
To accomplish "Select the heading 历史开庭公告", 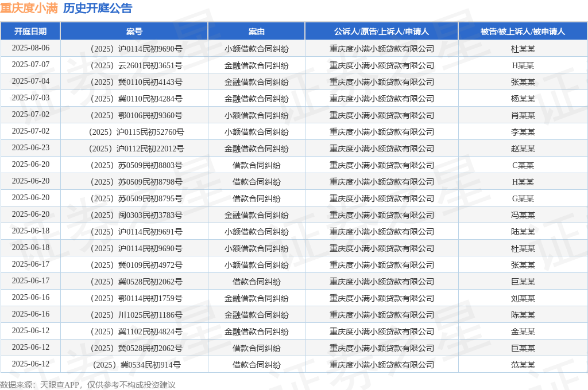I will tap(98, 8).
